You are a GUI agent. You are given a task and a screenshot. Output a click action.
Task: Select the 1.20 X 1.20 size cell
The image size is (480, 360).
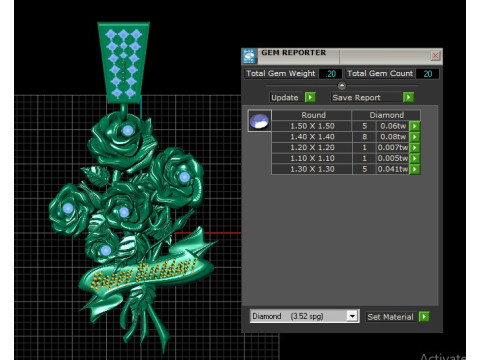point(312,148)
